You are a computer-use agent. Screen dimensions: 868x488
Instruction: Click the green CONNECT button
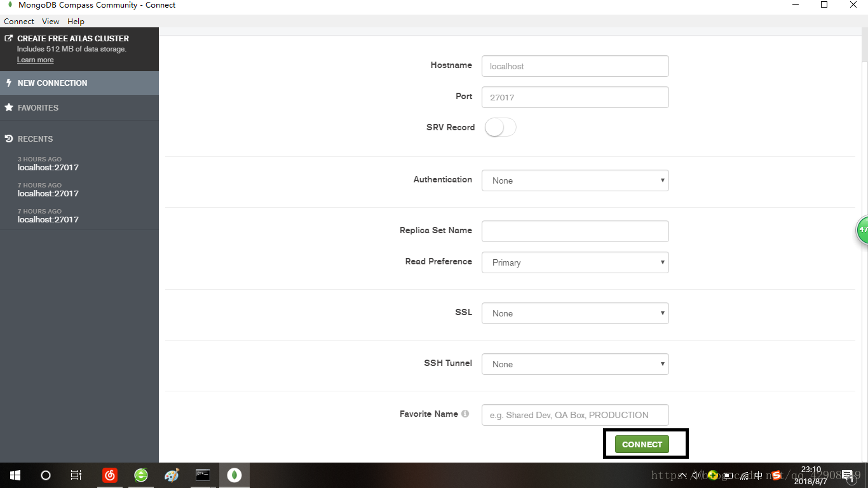[x=642, y=444]
